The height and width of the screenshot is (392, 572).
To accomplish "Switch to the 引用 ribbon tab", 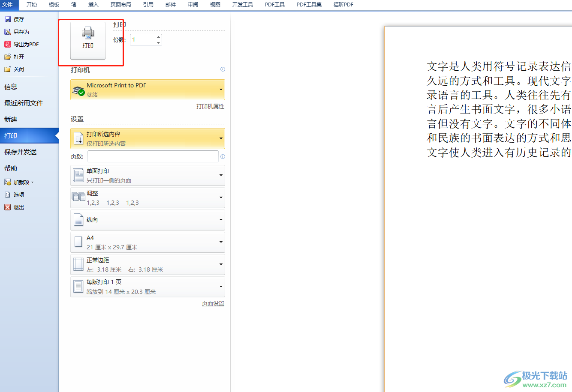I will click(x=148, y=5).
